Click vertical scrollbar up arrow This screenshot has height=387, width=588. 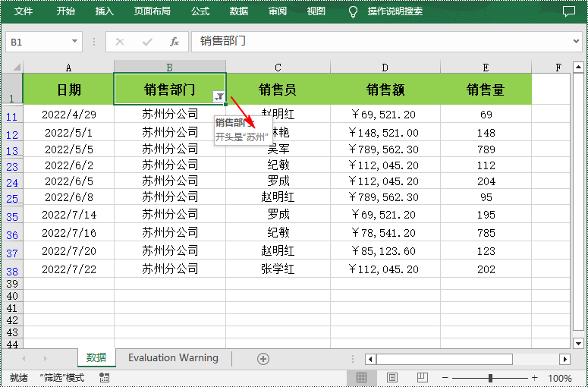[x=578, y=67]
